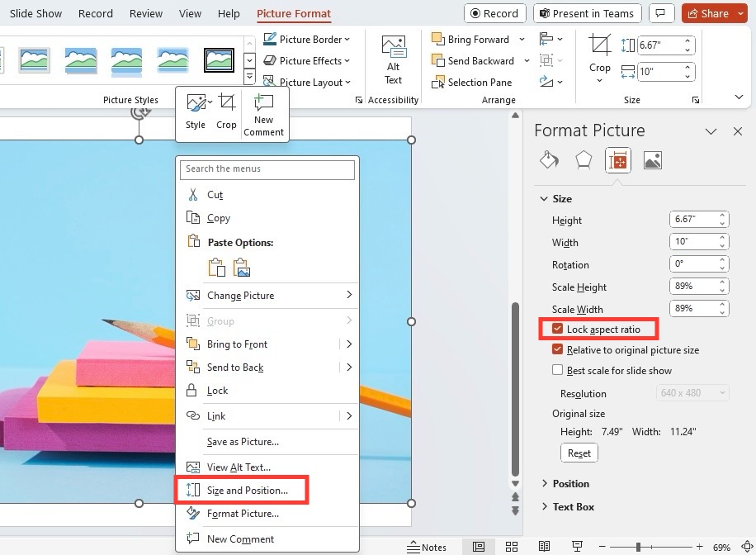Open the Review ribbon tab

145,13
